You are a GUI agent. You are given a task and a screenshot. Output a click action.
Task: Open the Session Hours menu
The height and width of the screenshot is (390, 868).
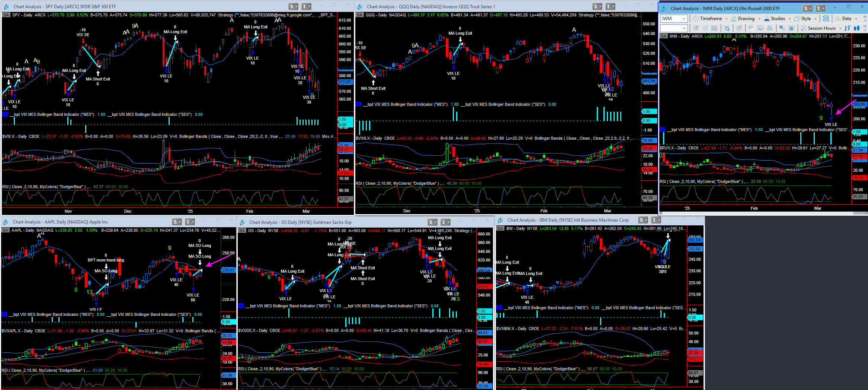(821, 28)
